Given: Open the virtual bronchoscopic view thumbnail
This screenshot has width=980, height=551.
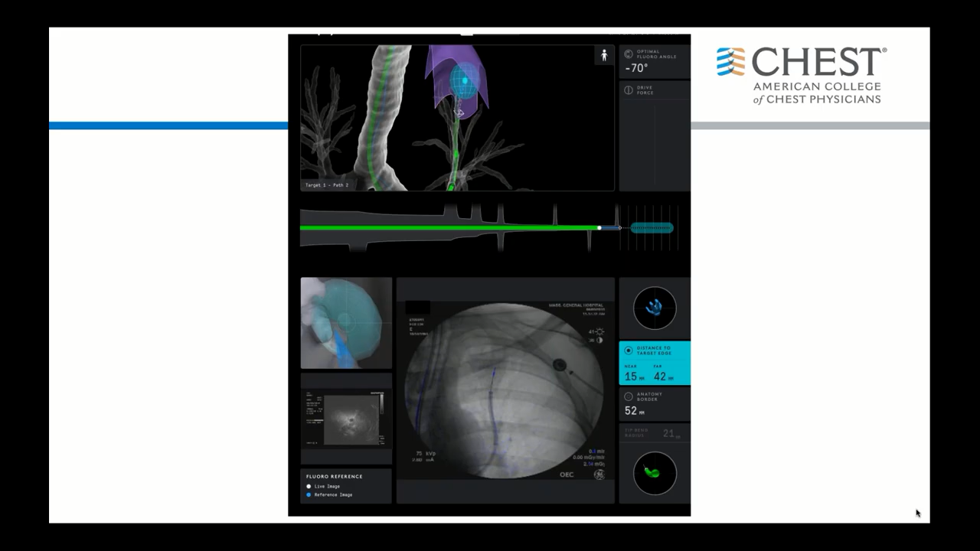Looking at the screenshot, I should coord(346,323).
